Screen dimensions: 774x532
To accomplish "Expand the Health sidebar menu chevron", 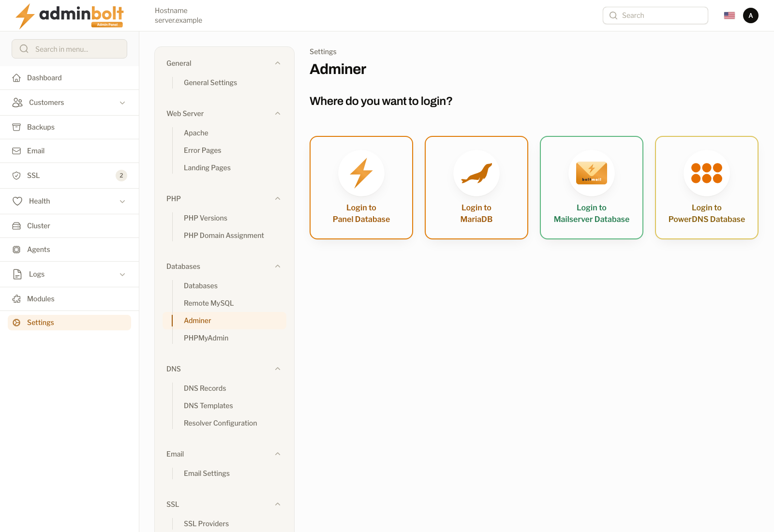I will coord(122,201).
